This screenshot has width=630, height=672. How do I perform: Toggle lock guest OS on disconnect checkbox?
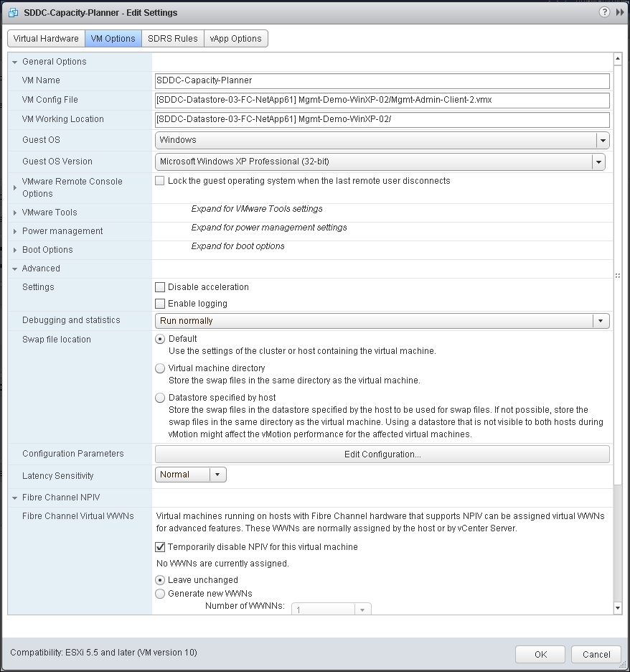[160, 181]
